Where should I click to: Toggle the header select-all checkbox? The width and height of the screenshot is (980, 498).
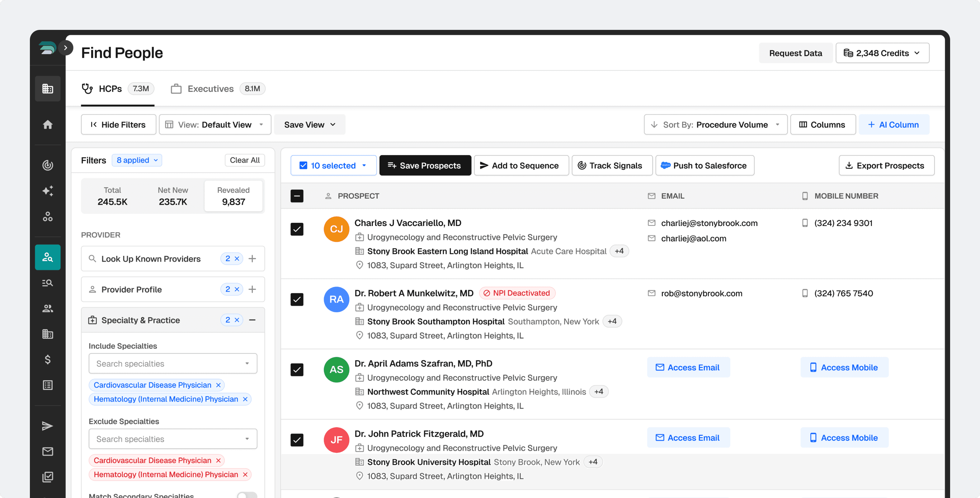pos(297,196)
